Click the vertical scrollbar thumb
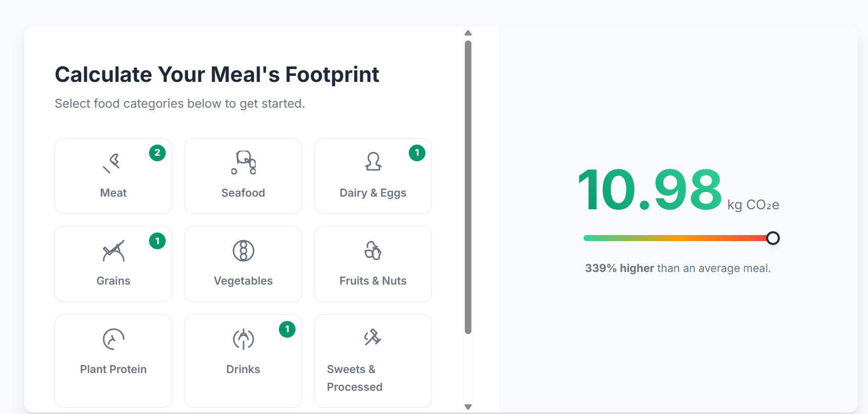 (x=468, y=187)
